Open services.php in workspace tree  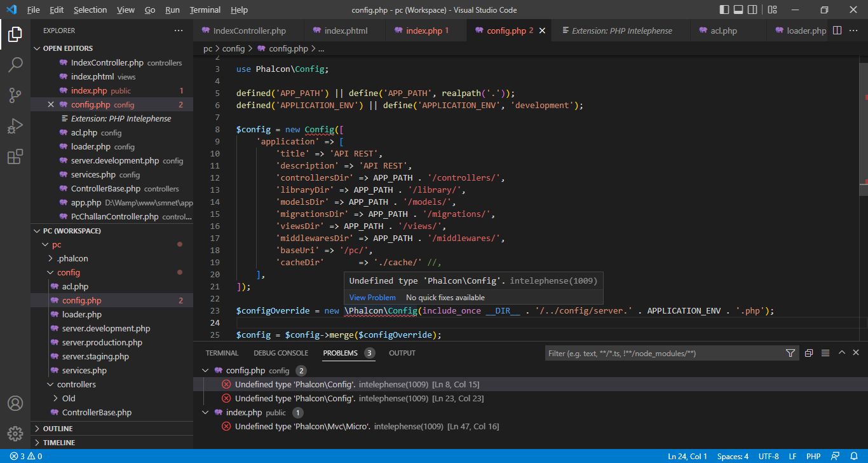click(x=112, y=370)
